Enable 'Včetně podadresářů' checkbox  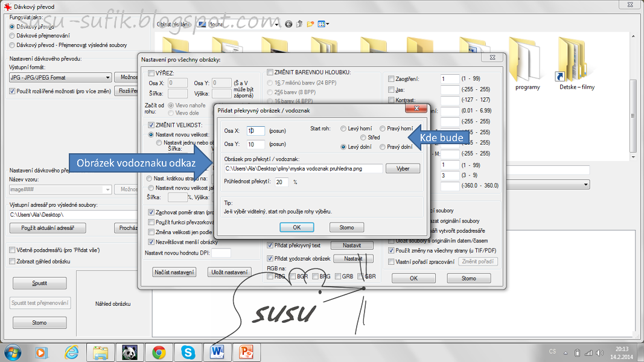pyautogui.click(x=12, y=250)
